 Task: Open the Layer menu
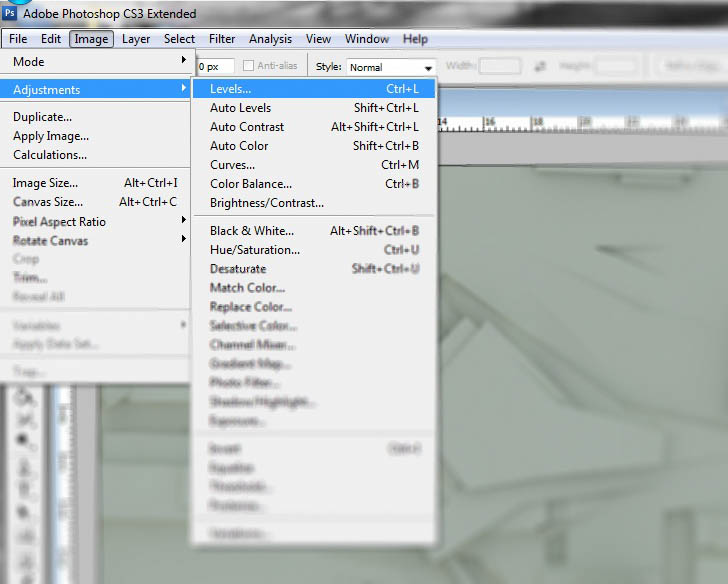pyautogui.click(x=136, y=39)
